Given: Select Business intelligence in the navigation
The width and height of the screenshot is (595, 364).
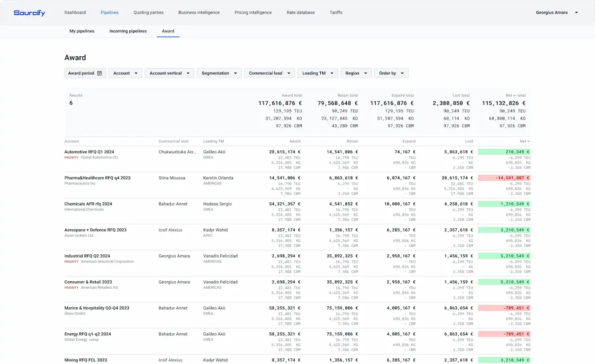Looking at the screenshot, I should (x=199, y=13).
